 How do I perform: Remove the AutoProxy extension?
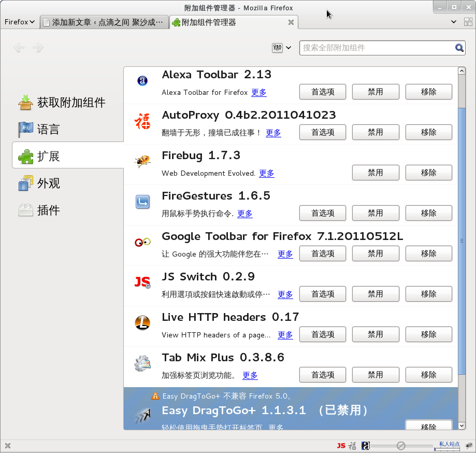tap(429, 132)
